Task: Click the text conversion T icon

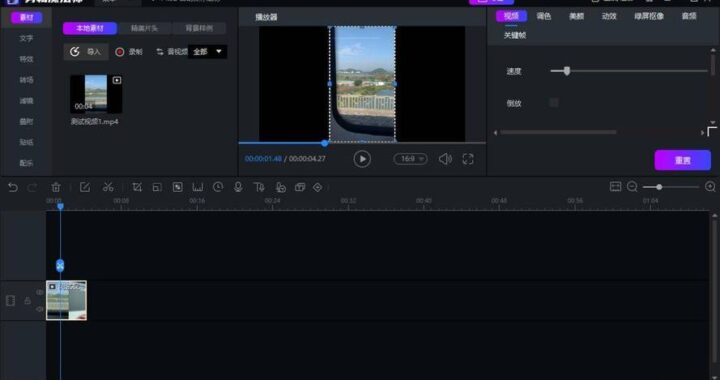Action: point(259,187)
